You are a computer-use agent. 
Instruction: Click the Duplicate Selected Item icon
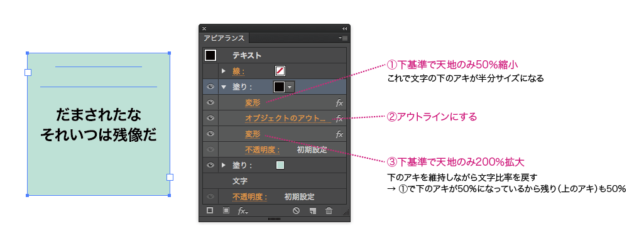click(x=312, y=211)
